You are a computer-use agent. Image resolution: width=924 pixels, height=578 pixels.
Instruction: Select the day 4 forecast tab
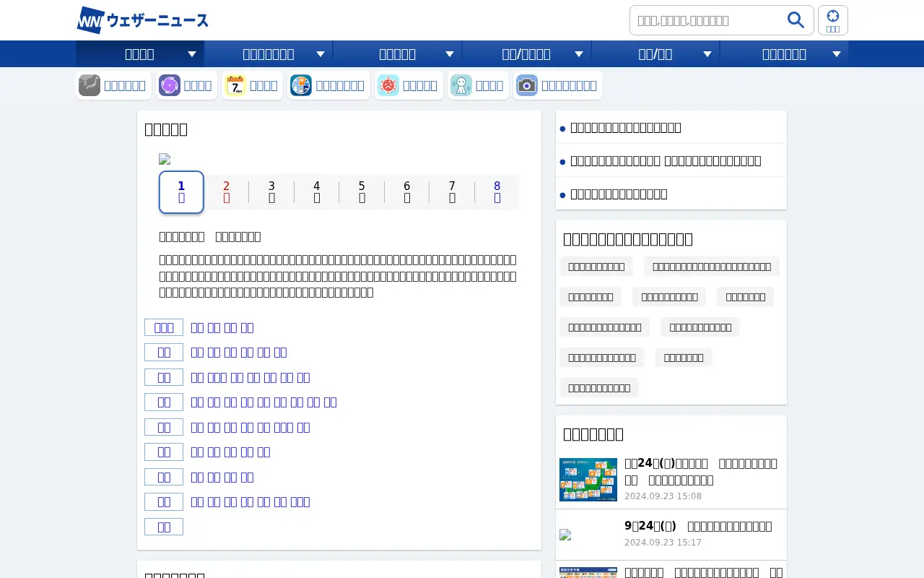(x=317, y=192)
